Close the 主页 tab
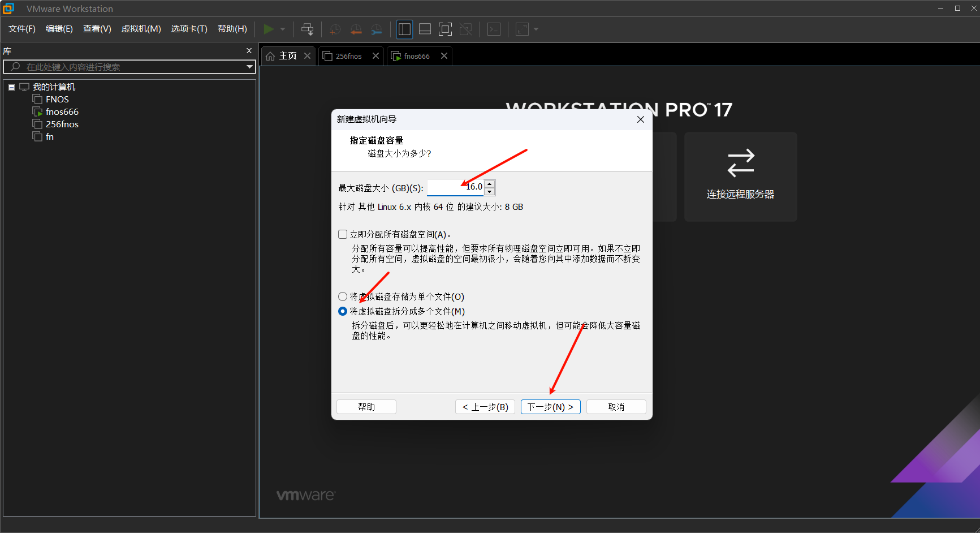The height and width of the screenshot is (533, 980). click(x=307, y=56)
